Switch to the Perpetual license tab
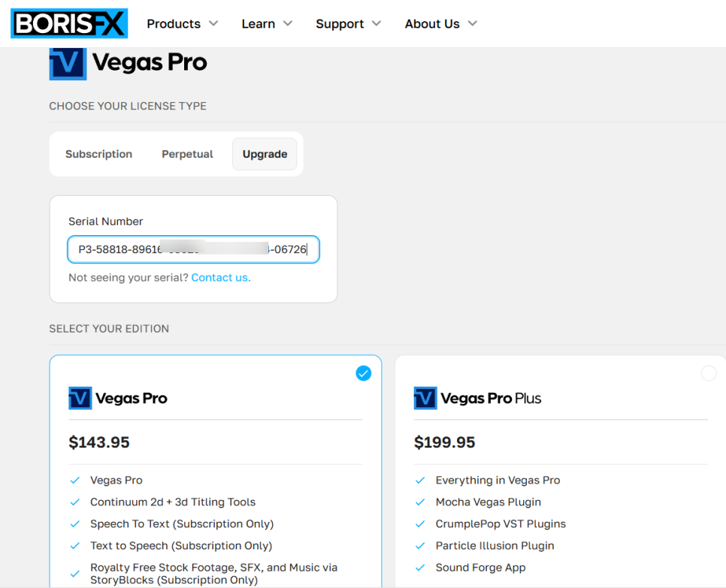 (x=187, y=154)
